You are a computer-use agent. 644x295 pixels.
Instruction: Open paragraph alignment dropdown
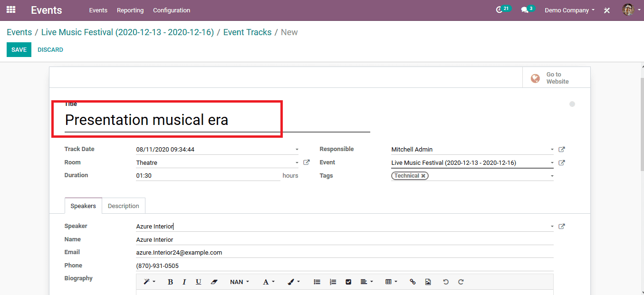point(366,282)
